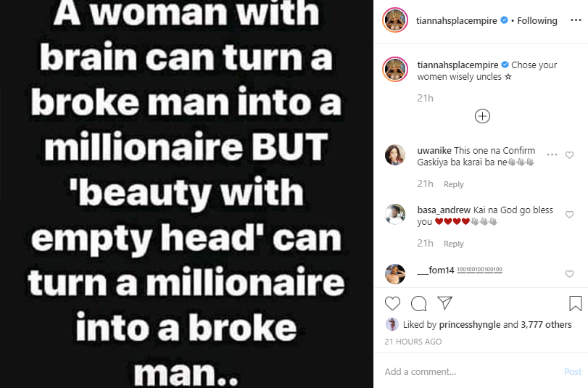Reply to basa_andrew's comment
This screenshot has height=388, width=588.
click(454, 244)
